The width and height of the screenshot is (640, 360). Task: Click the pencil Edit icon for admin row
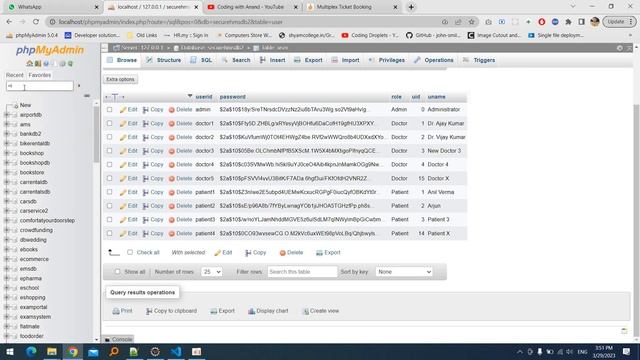pyautogui.click(x=123, y=110)
